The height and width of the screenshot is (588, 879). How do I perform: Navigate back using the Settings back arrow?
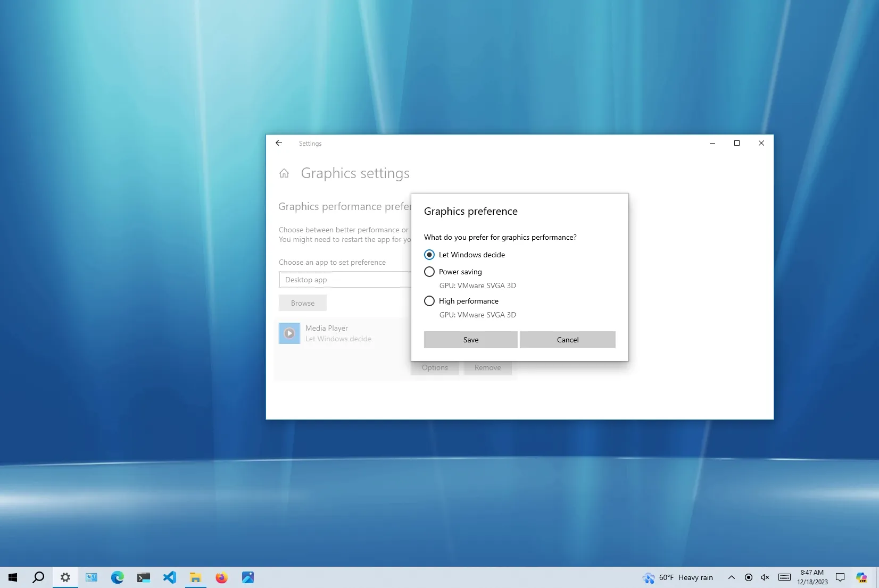pyautogui.click(x=278, y=143)
